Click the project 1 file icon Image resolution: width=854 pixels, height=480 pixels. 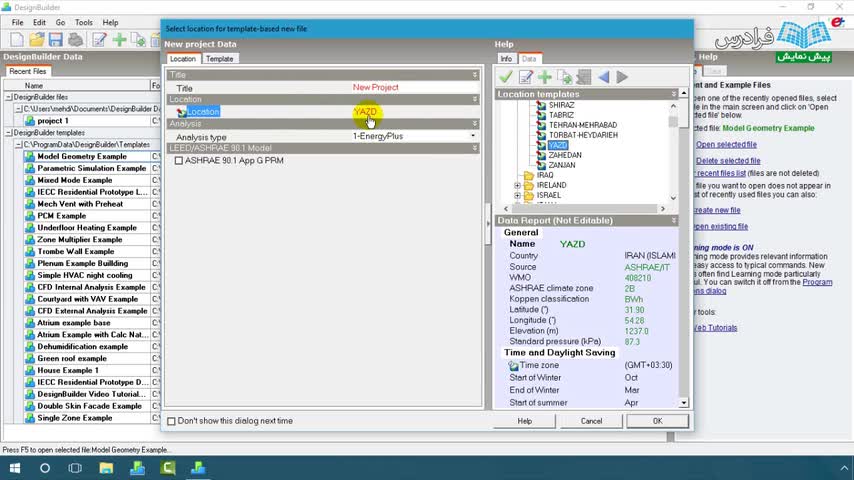30,121
